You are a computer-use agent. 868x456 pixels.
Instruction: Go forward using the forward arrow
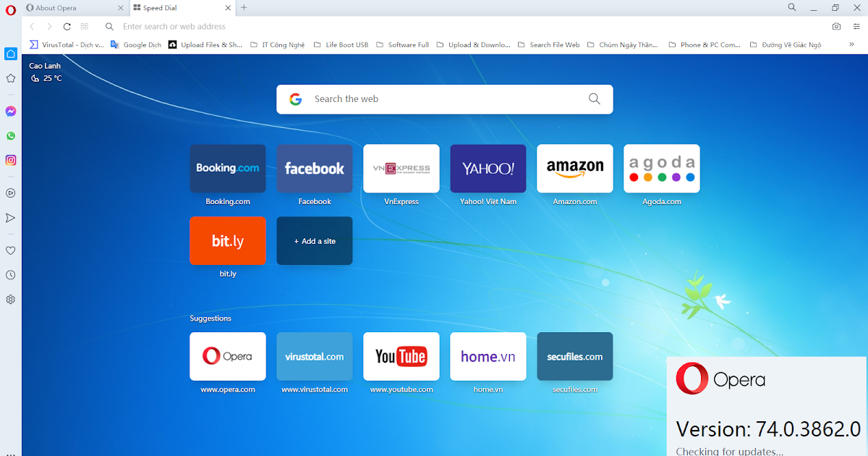coord(49,26)
